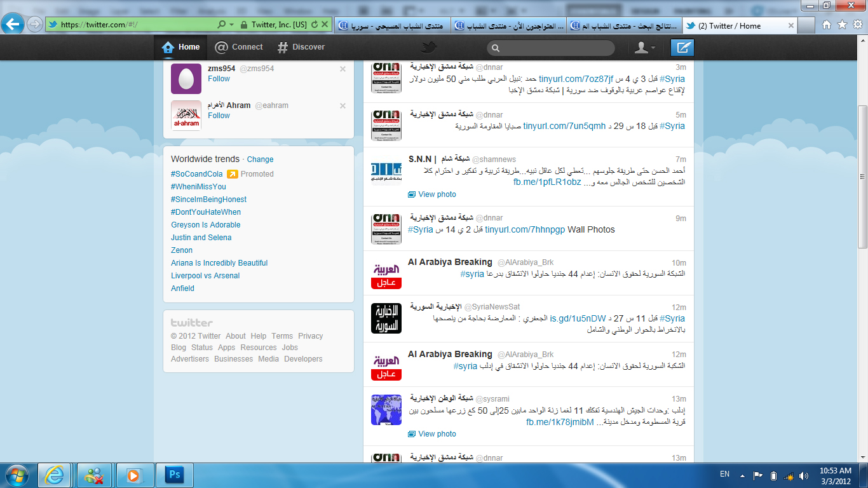Dismiss the Ahram follow suggestion
This screenshot has width=868, height=488.
(343, 106)
